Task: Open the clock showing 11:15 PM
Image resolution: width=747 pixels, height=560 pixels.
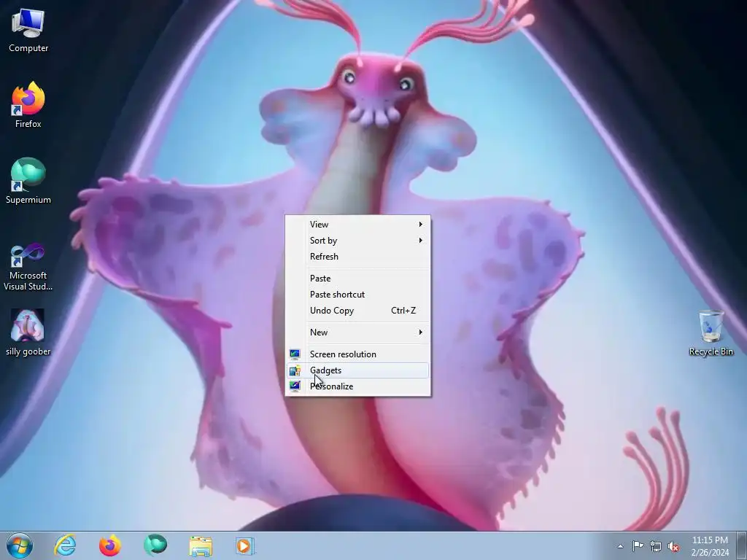Action: click(x=710, y=545)
